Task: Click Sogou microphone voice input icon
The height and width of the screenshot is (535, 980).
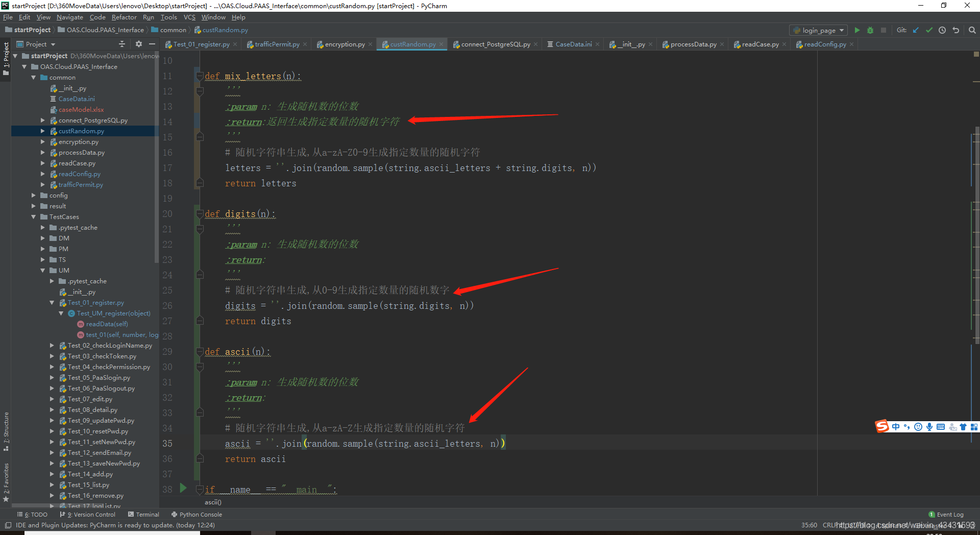Action: click(x=929, y=427)
